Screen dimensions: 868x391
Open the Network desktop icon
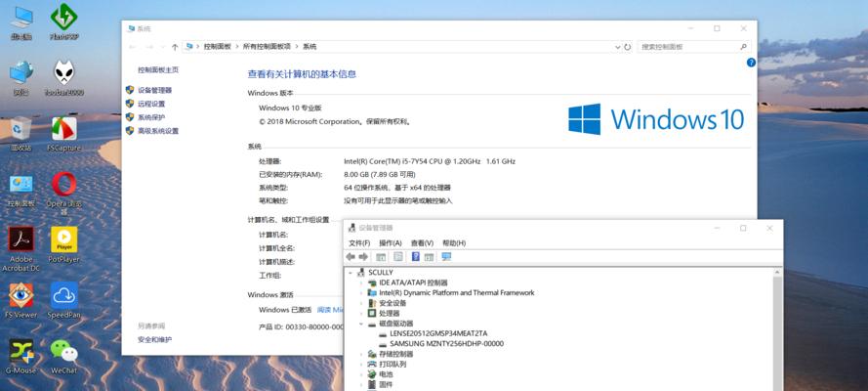click(x=21, y=78)
